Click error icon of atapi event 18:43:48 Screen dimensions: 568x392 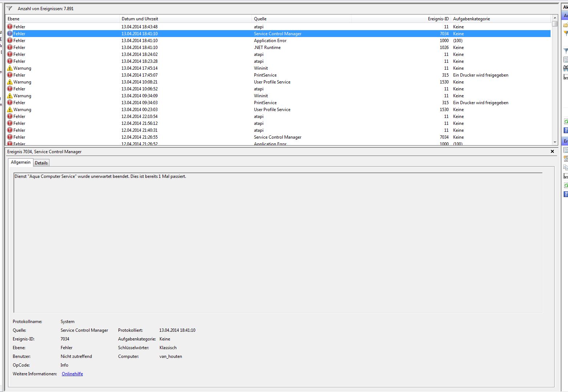click(10, 26)
